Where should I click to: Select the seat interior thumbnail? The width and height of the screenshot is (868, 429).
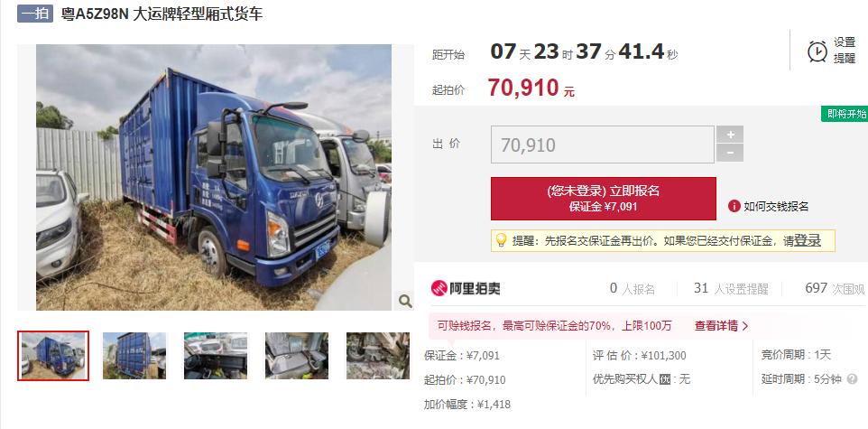[x=297, y=356]
